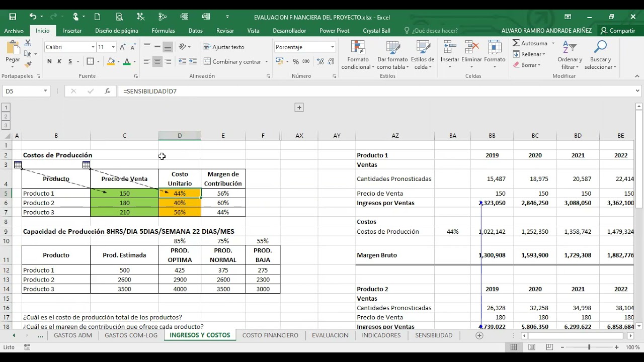Toggle Italic formatting K button
Screen dimensions: 644x362
pos(59,61)
